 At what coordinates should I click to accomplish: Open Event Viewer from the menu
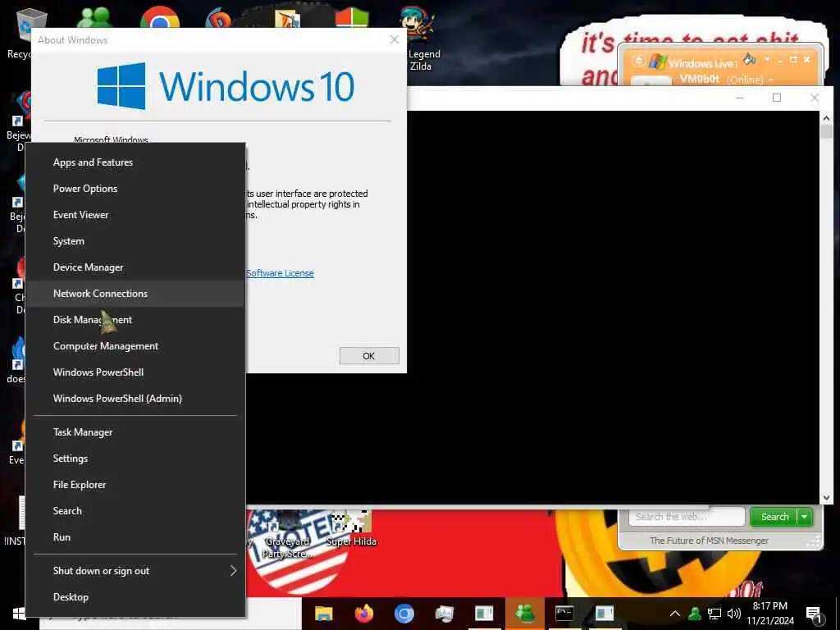[x=135, y=215]
